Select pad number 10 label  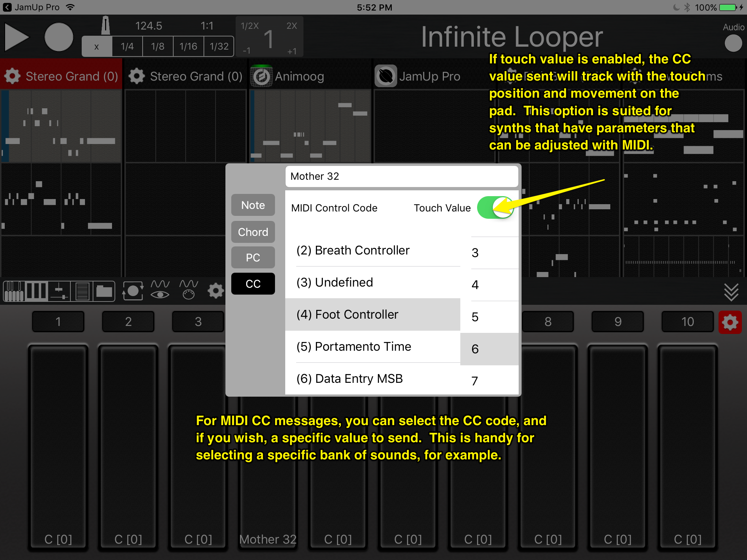tap(688, 322)
